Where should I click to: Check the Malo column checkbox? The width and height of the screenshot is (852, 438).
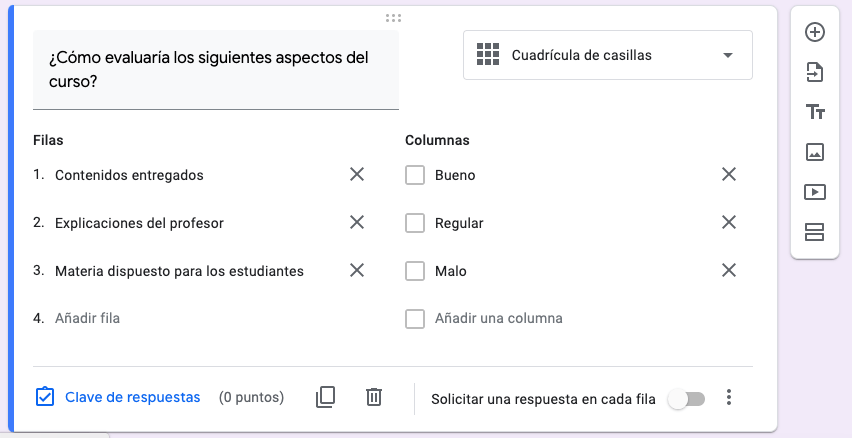tap(415, 271)
